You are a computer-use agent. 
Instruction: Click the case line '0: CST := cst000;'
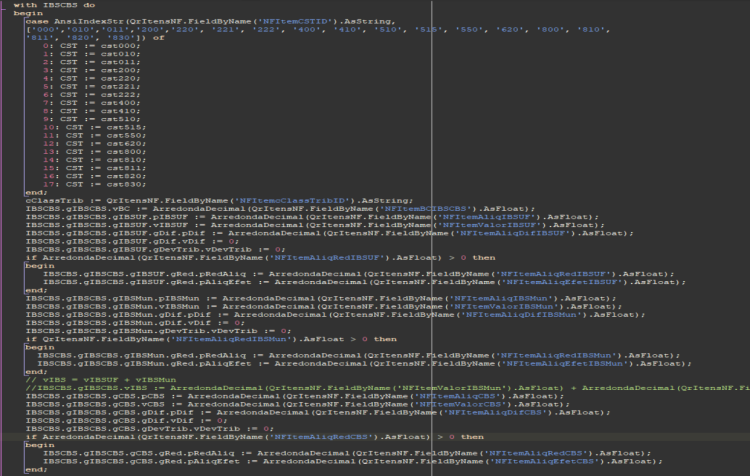point(91,45)
